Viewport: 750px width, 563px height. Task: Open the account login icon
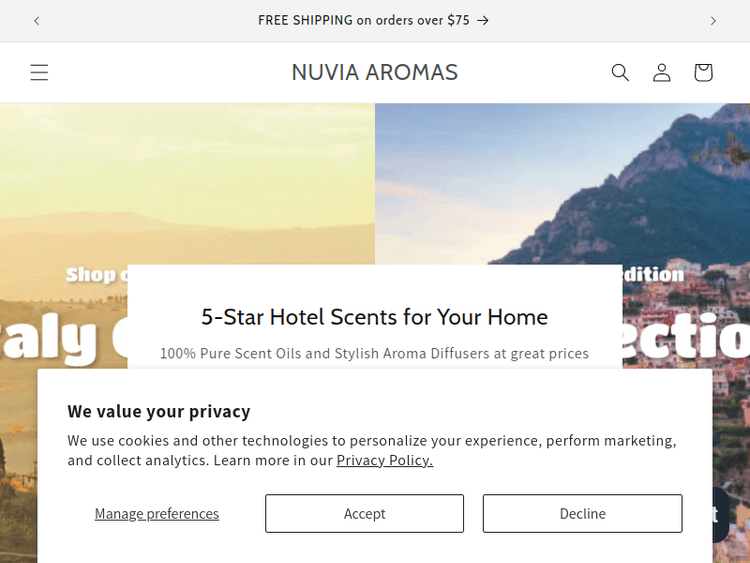point(662,72)
